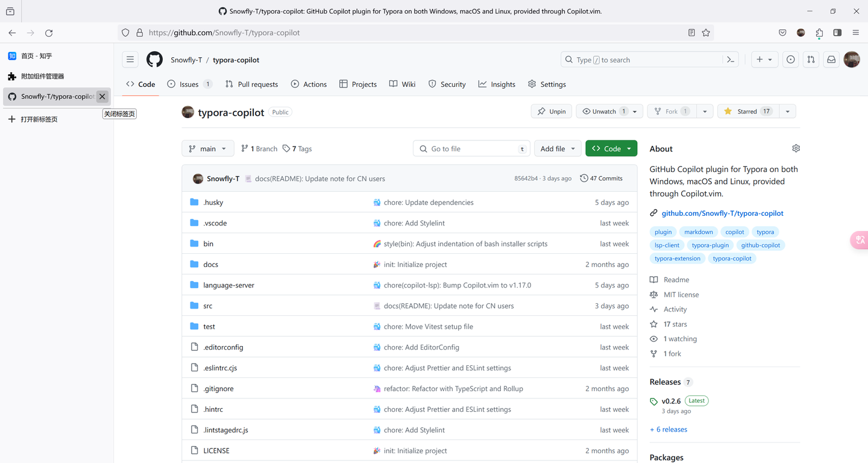The height and width of the screenshot is (463, 868).
Task: Open the sidebar hamburger menu icon
Action: (x=130, y=59)
